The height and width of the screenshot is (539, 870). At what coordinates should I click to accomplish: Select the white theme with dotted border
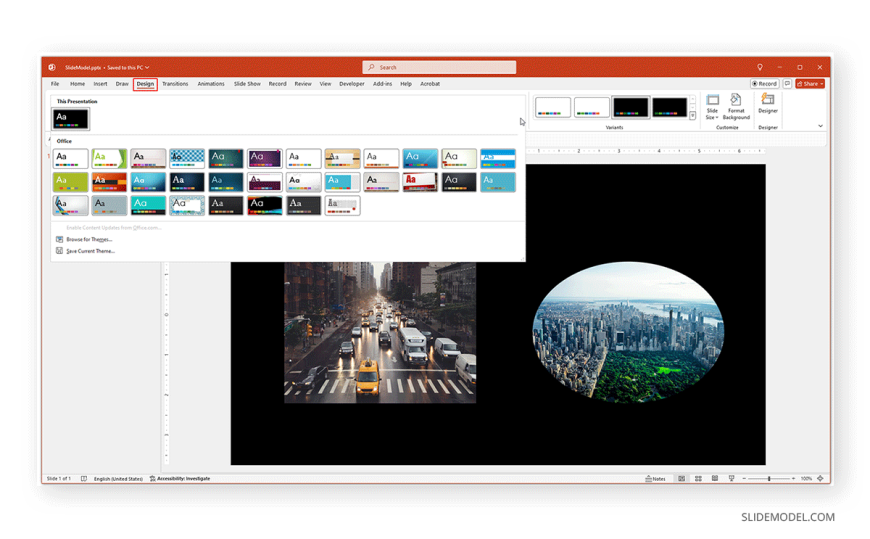coord(187,205)
